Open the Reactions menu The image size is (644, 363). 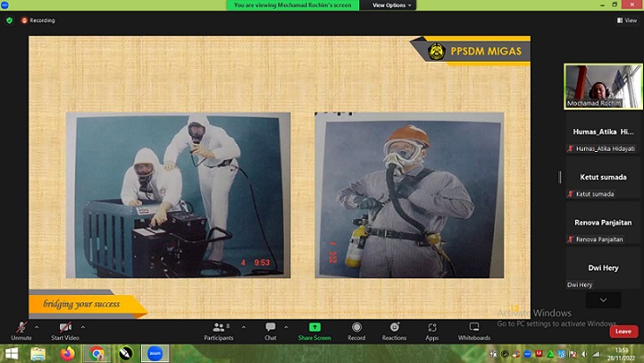394,332
